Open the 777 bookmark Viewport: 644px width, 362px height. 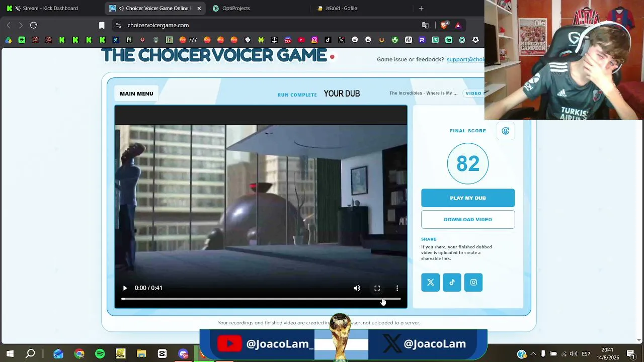tap(188, 40)
